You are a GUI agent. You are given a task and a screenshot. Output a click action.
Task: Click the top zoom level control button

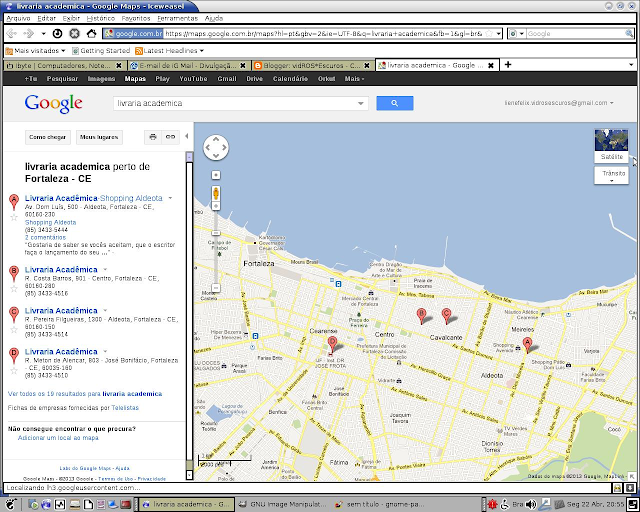tap(216, 175)
